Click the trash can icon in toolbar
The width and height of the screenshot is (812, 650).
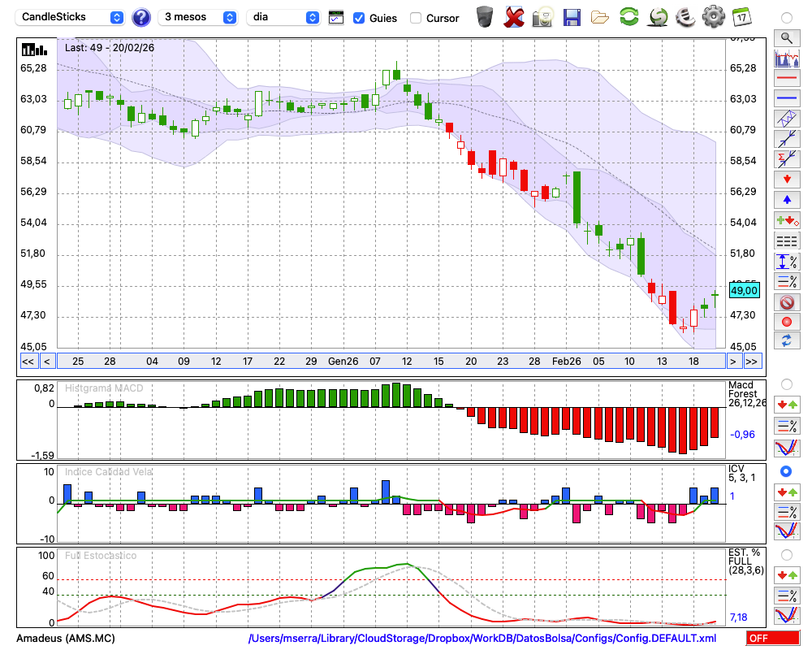485,16
